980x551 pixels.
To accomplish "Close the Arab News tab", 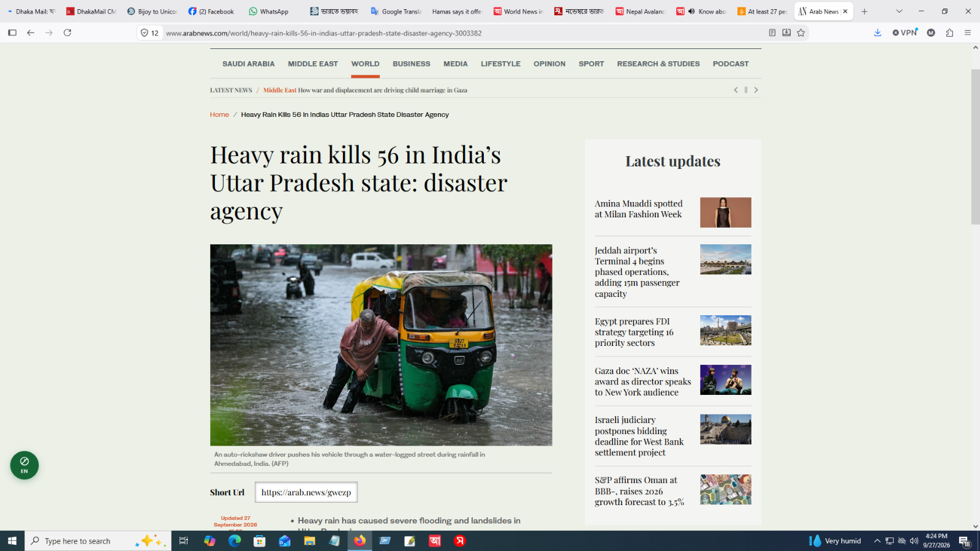I will click(x=845, y=12).
